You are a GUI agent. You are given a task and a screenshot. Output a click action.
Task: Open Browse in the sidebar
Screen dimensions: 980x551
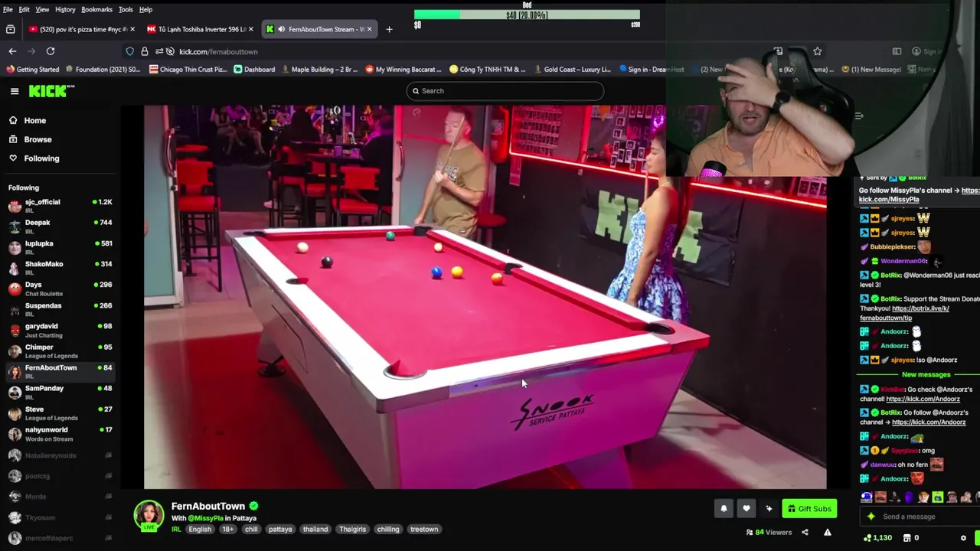[x=38, y=139]
